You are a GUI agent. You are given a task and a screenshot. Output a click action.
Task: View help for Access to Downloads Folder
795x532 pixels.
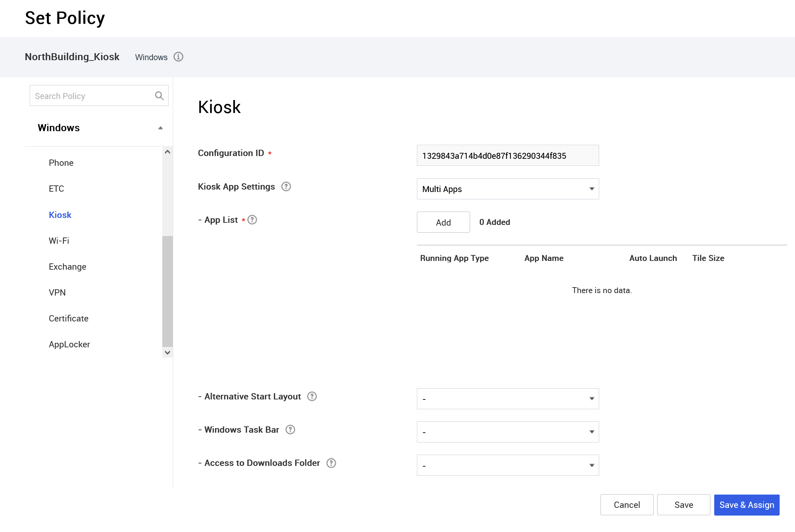point(331,463)
